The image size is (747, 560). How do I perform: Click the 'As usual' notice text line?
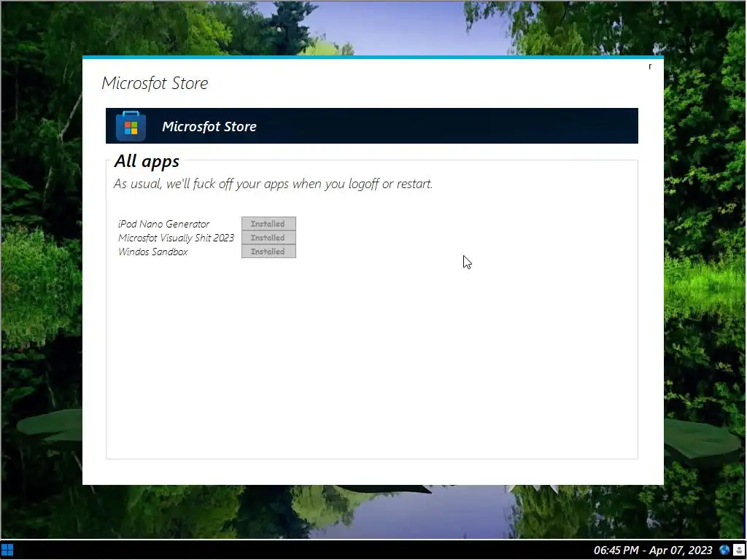click(x=273, y=184)
